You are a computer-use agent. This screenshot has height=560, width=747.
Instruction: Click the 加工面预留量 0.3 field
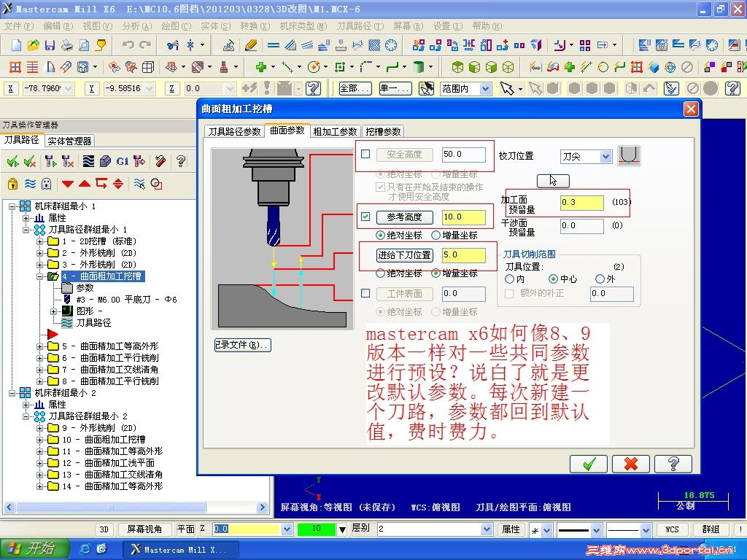pos(581,203)
